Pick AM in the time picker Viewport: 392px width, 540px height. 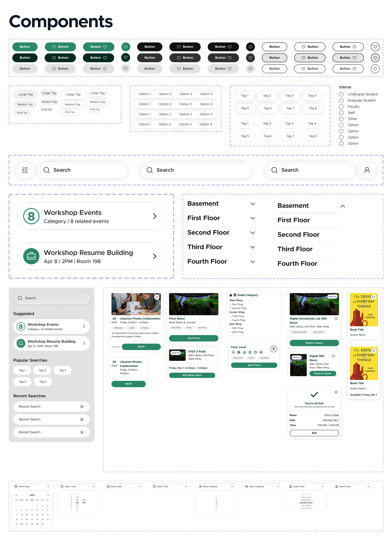(x=84, y=500)
